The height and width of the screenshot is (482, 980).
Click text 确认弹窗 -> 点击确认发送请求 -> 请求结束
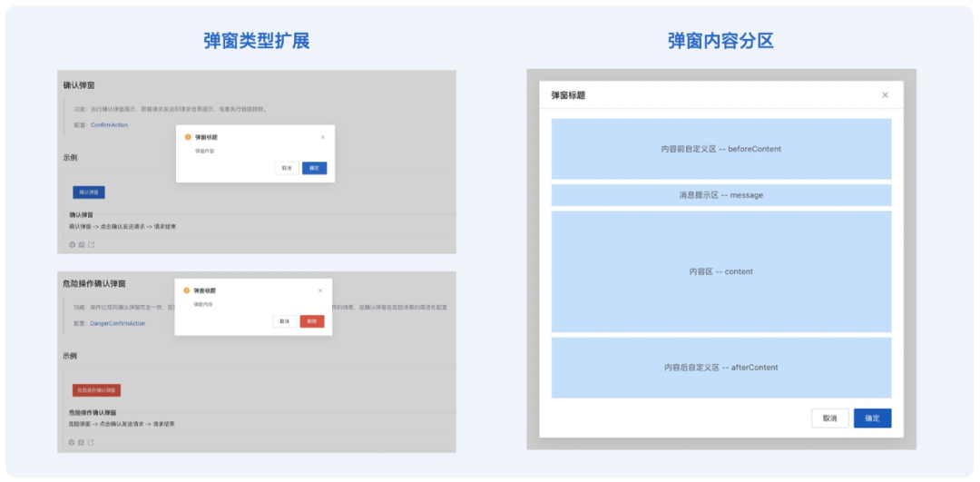pos(122,226)
